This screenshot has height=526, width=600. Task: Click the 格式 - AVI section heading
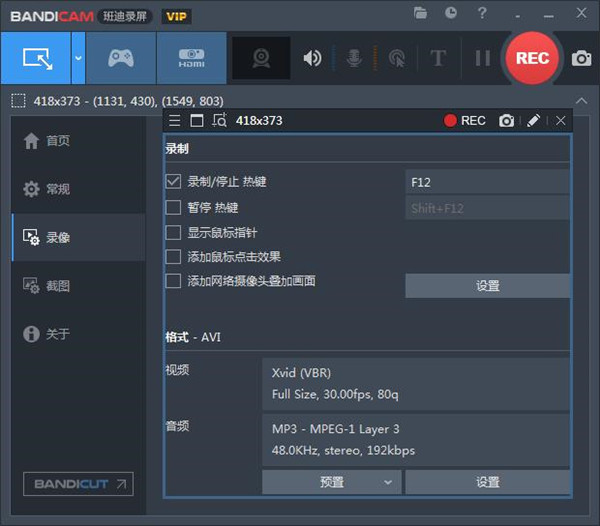[193, 337]
